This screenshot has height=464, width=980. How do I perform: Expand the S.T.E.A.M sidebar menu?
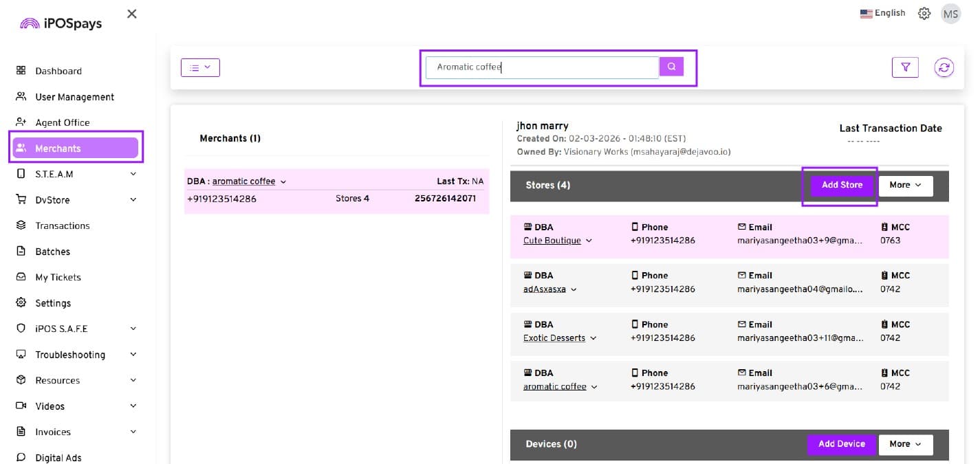(x=133, y=174)
